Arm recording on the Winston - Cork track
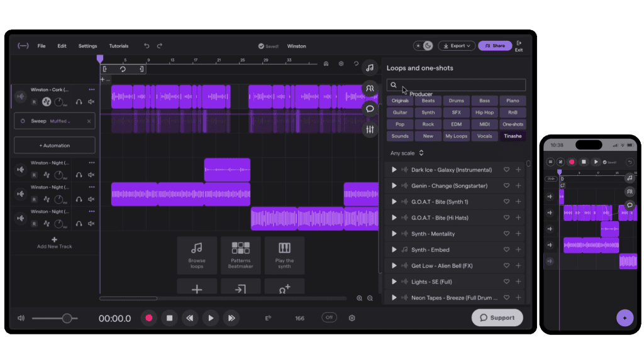644x362 pixels. point(34,102)
